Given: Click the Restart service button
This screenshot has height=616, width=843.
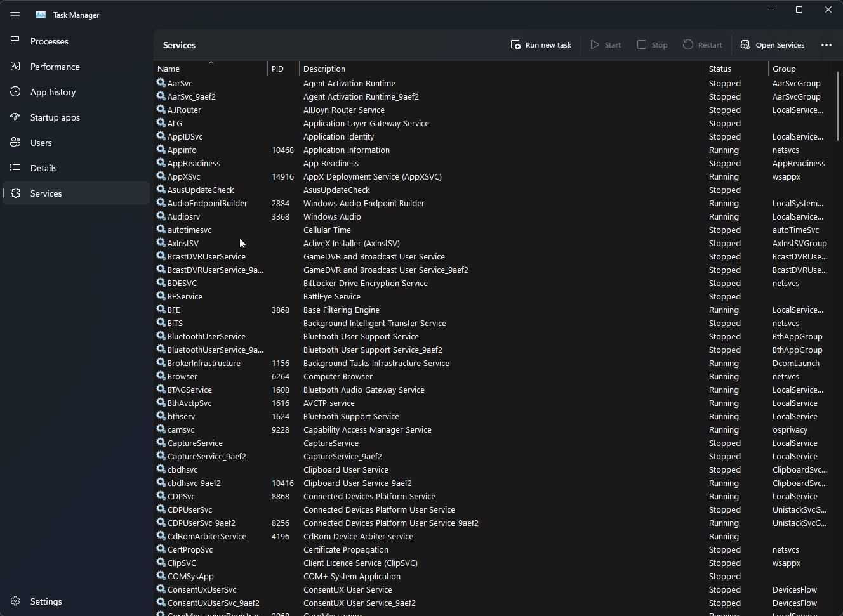Looking at the screenshot, I should (703, 44).
